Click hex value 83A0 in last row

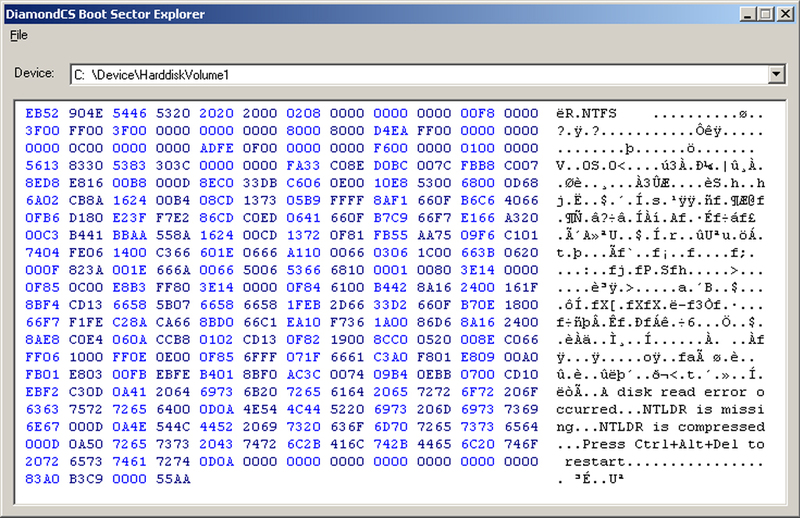click(x=41, y=480)
